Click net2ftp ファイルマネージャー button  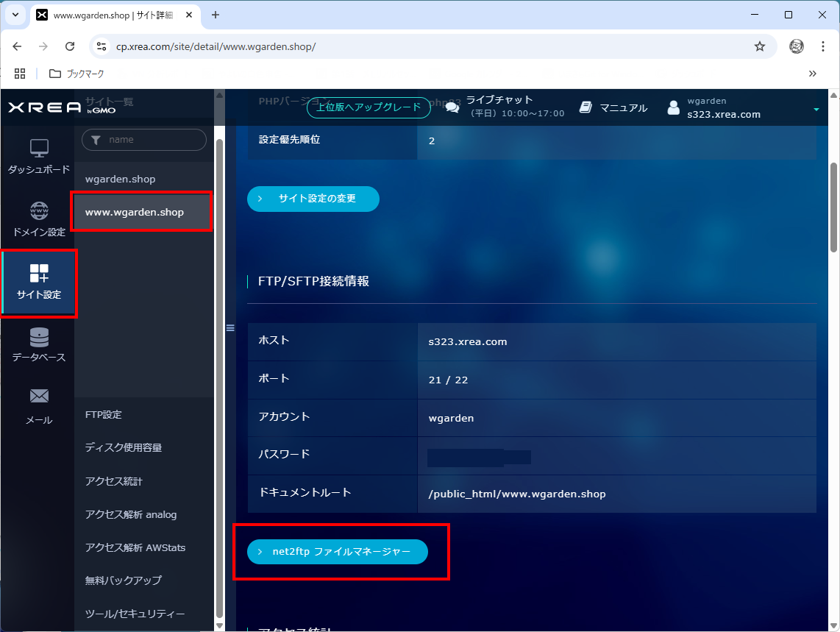pos(338,552)
